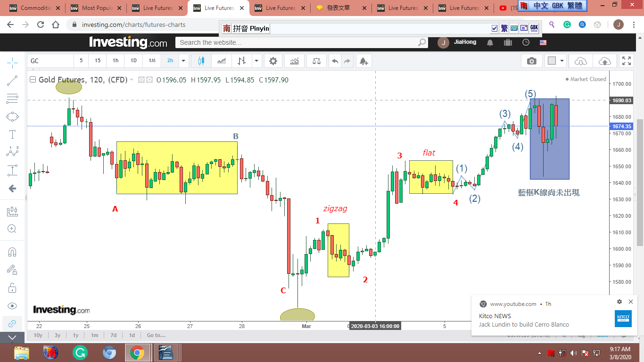
Task: Toggle magnet mode for drawings
Action: 12,252
